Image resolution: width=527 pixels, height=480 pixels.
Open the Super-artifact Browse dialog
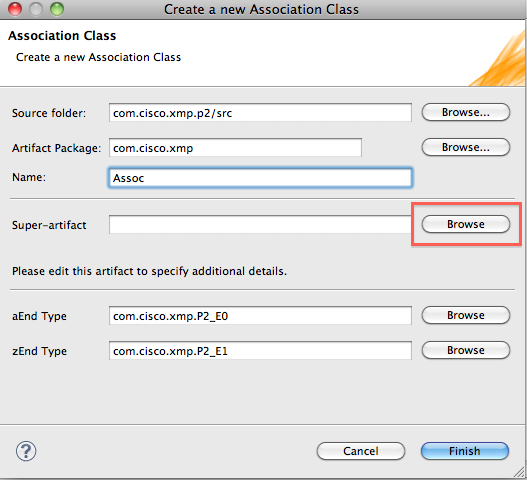pyautogui.click(x=466, y=224)
